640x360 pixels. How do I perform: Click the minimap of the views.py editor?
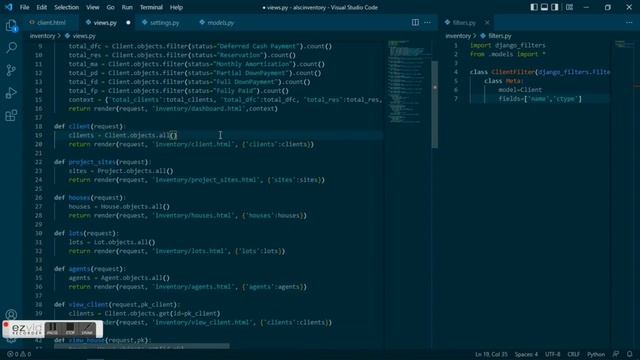(x=409, y=82)
